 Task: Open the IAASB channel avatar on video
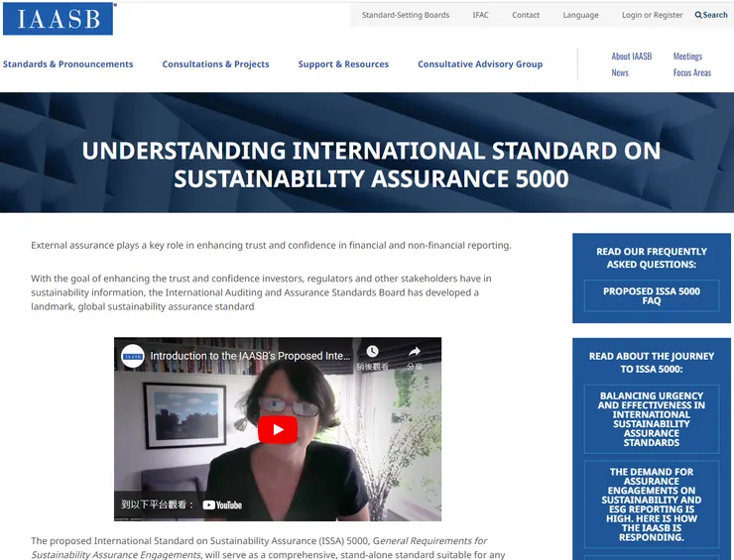(133, 356)
